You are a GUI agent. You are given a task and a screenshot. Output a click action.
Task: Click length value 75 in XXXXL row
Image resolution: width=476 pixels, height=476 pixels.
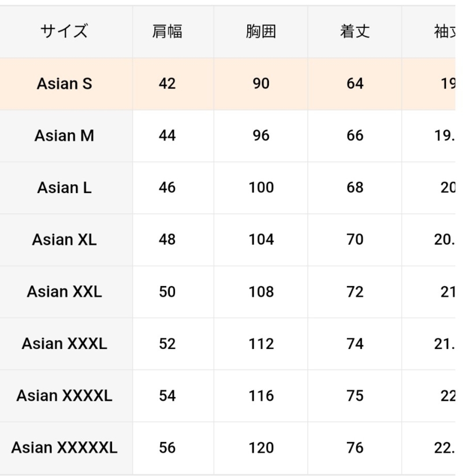(x=355, y=395)
